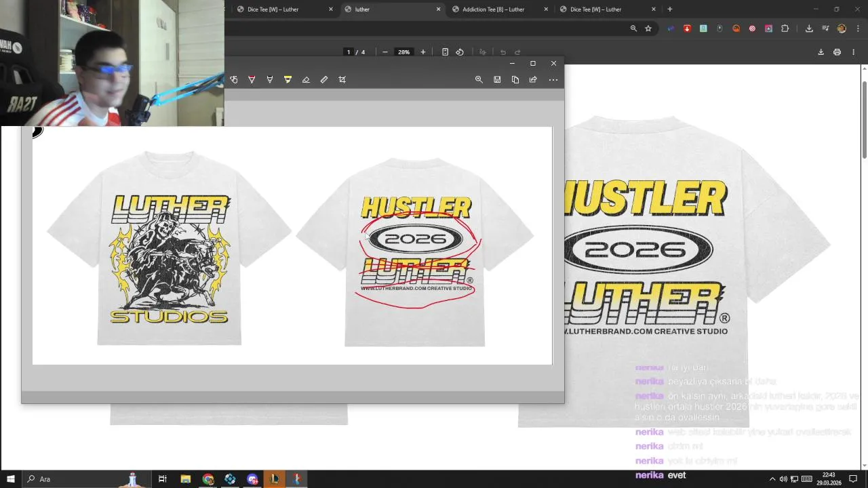This screenshot has height=488, width=868.
Task: Open PDF viewer more actions menu
Action: tap(853, 52)
